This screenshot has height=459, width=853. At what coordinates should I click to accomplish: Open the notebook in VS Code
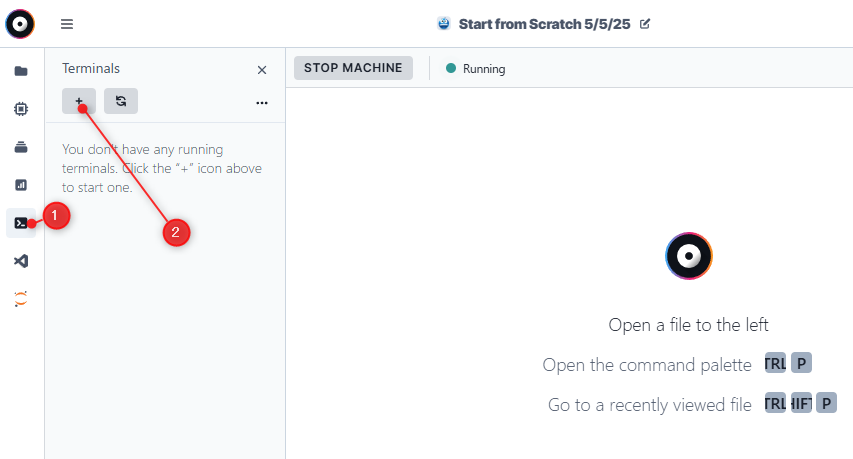[21, 261]
